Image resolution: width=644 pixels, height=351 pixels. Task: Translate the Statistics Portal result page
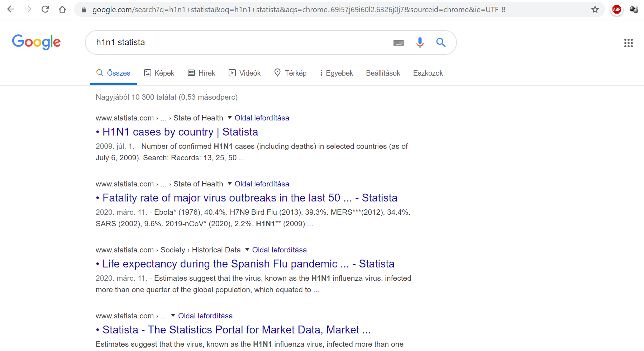pos(205,316)
